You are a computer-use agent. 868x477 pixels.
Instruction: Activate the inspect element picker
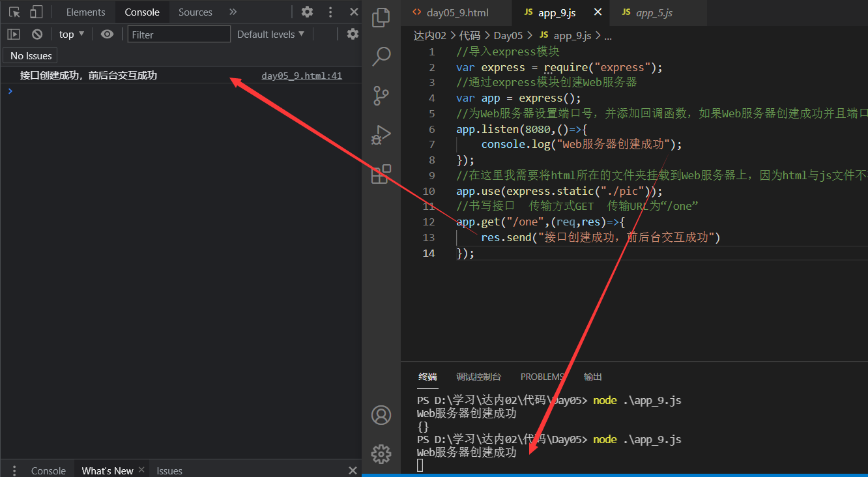coord(14,11)
